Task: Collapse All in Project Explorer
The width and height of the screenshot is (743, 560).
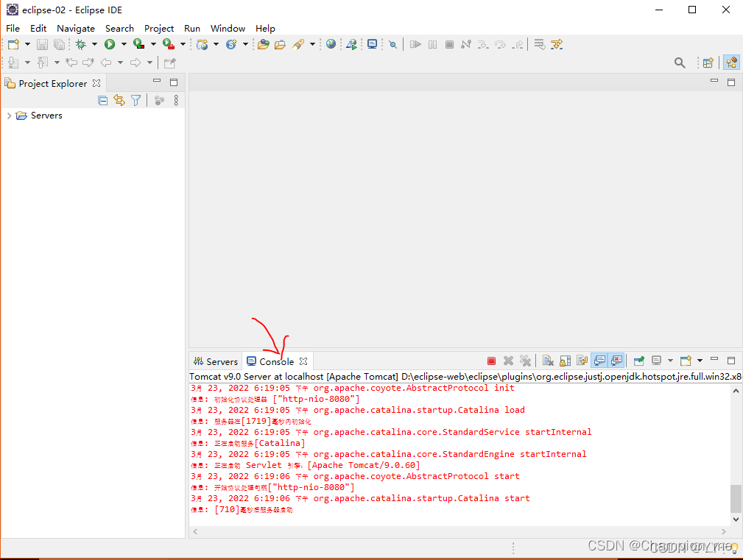Action: tap(103, 100)
